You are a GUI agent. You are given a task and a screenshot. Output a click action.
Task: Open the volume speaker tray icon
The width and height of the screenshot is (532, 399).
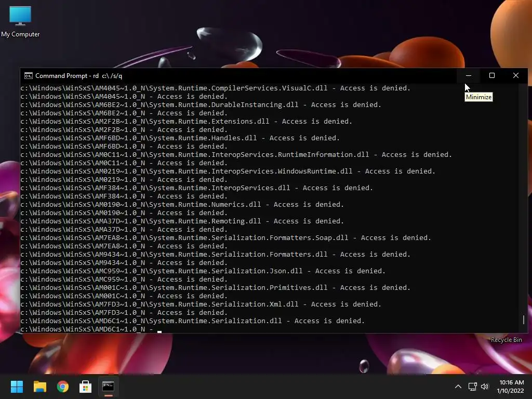point(485,387)
